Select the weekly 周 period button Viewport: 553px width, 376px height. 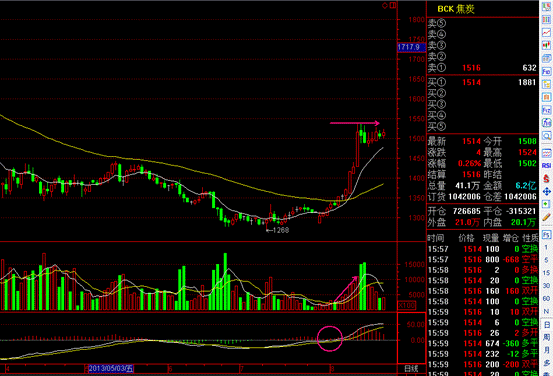tap(546, 337)
